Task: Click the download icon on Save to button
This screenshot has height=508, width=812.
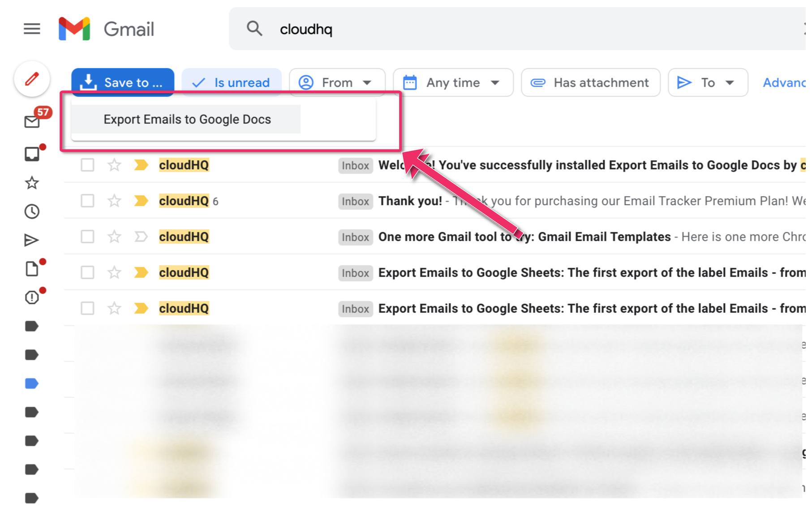Action: (x=88, y=82)
